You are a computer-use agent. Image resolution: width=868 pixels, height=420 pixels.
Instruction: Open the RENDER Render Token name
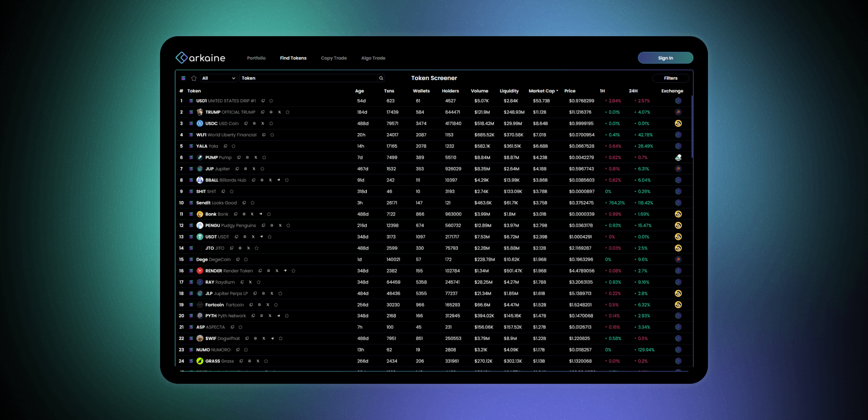(229, 271)
